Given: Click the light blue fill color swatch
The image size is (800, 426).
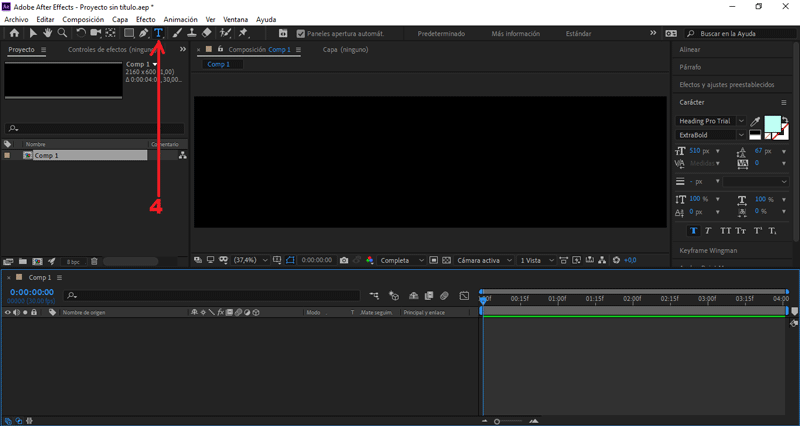Looking at the screenshot, I should 772,124.
